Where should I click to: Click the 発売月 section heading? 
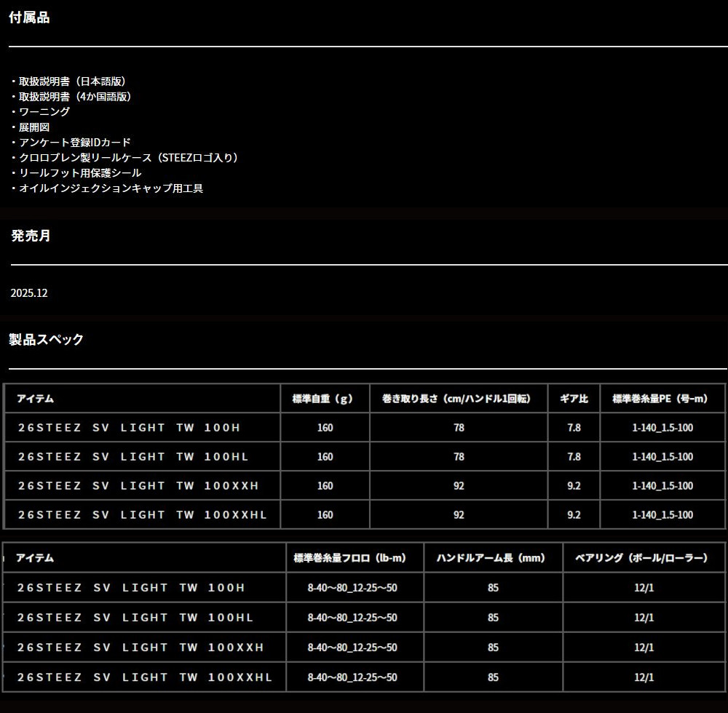click(x=31, y=236)
